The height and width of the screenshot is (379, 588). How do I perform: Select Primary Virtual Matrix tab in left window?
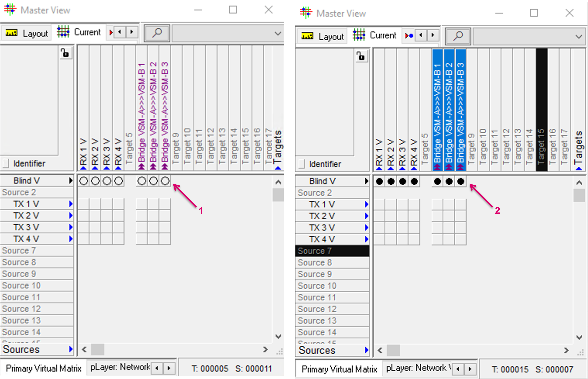coord(44,368)
